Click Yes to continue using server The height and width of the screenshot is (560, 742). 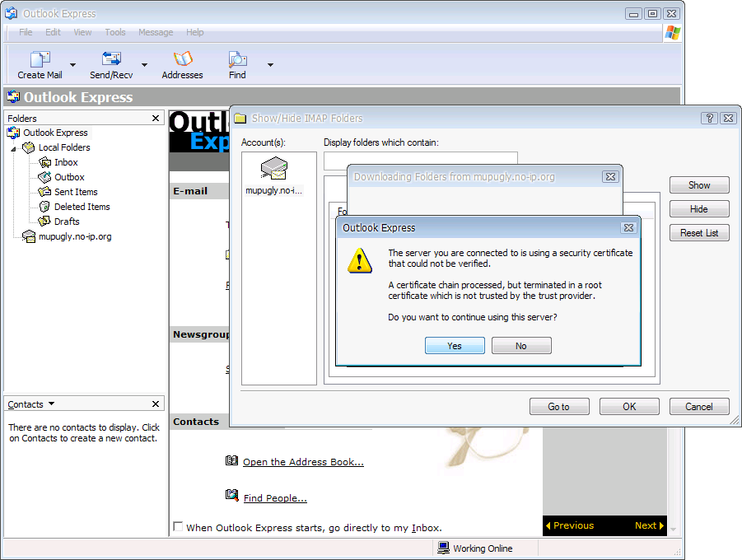point(455,346)
